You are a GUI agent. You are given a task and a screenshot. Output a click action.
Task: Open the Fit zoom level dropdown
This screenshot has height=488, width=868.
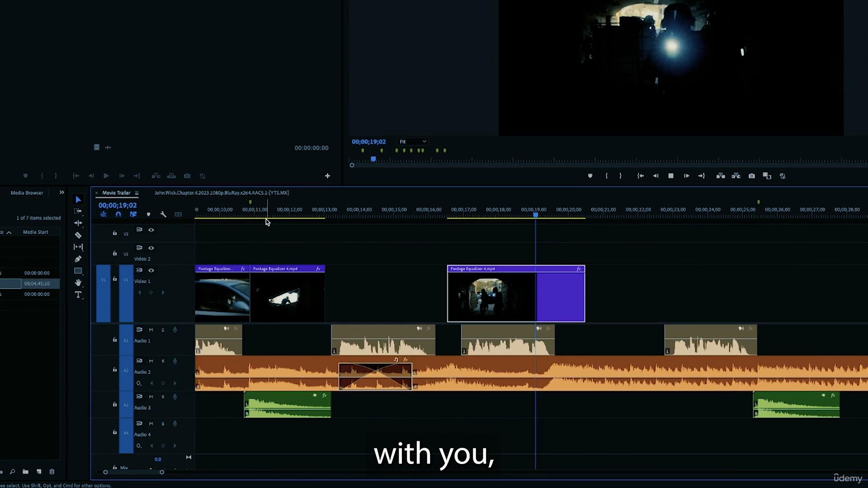tap(412, 141)
